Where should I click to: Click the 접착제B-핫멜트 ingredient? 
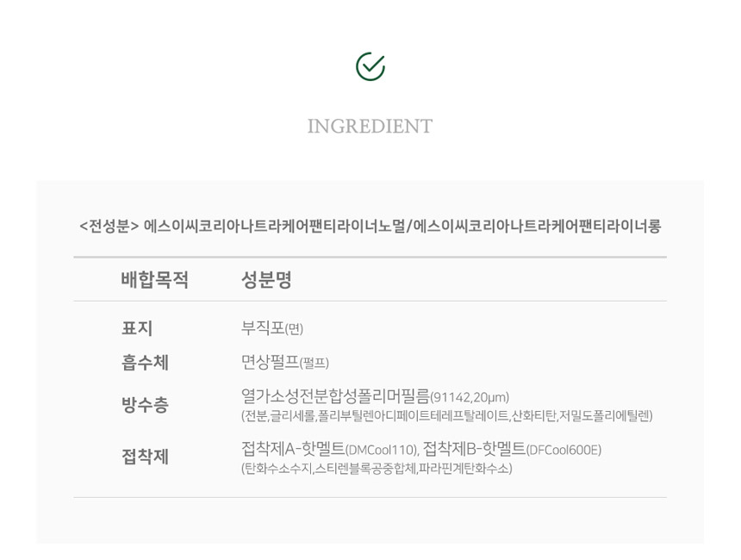474,449
